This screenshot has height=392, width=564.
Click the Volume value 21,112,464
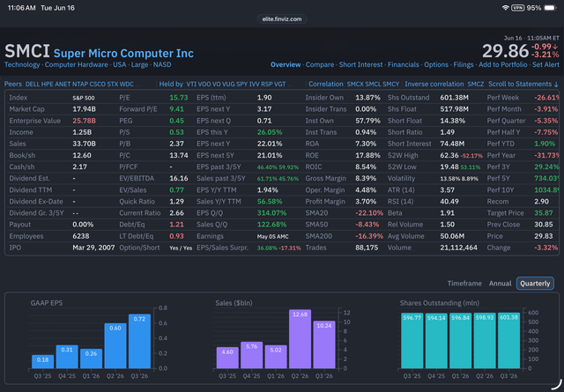[x=458, y=248]
